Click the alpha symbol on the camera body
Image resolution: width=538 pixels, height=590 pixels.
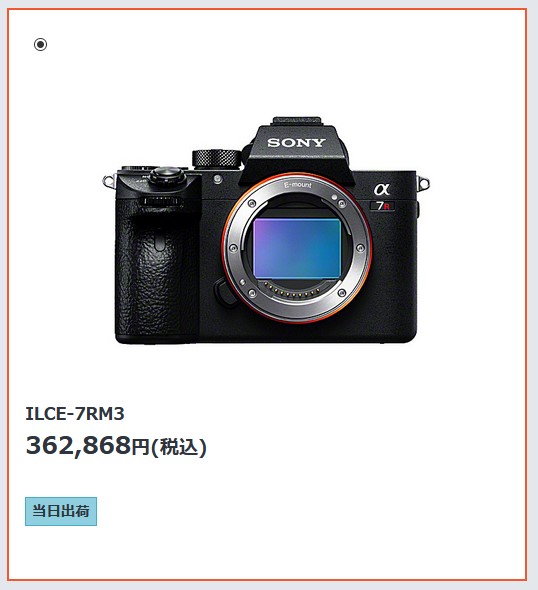point(382,189)
